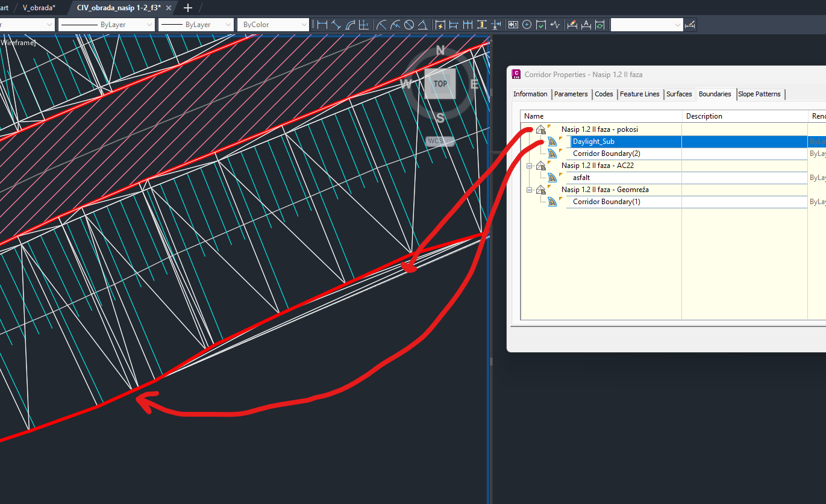Select the dimension Inspection tool
This screenshot has width=826, height=504.
tap(541, 25)
